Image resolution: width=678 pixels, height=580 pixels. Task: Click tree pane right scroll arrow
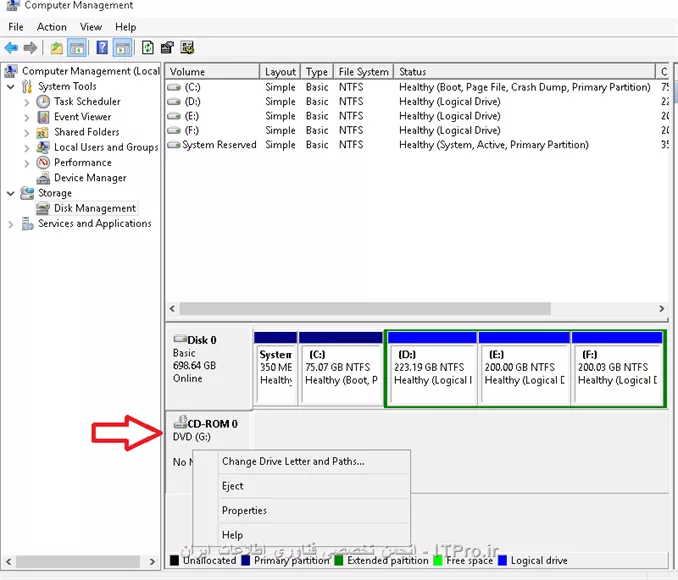[x=152, y=562]
